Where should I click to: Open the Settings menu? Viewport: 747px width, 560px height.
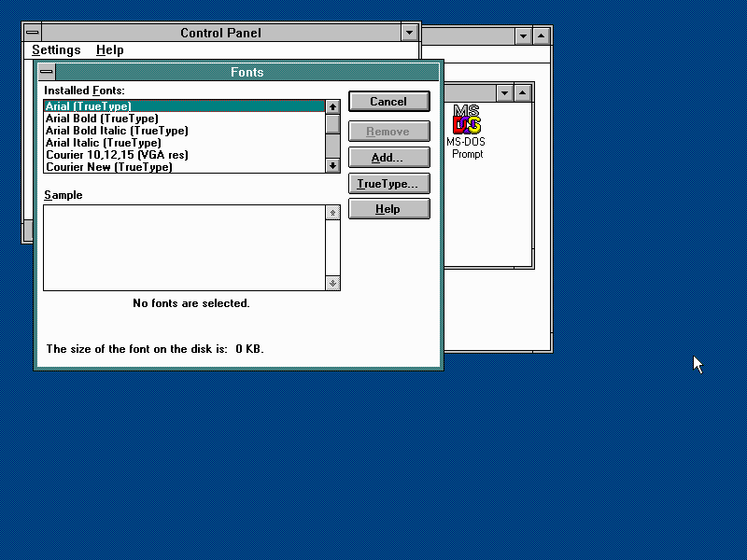coord(56,50)
